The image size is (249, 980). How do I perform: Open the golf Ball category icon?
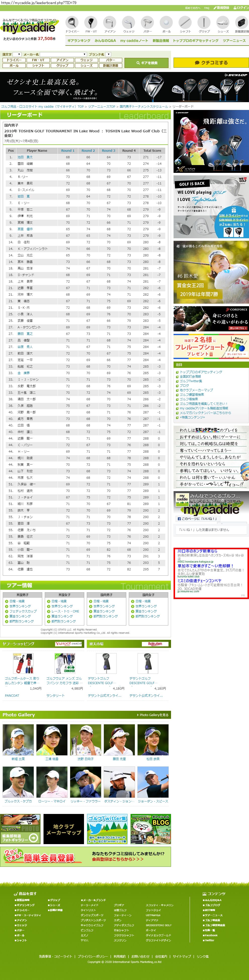click(x=166, y=23)
